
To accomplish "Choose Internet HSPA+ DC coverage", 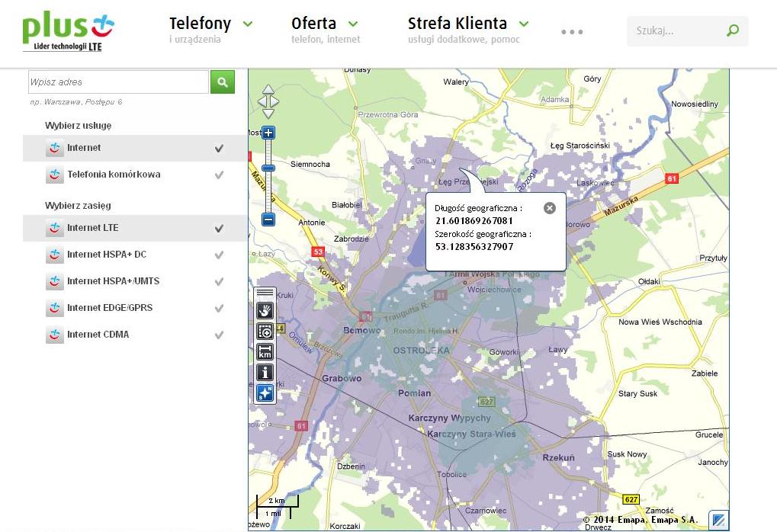I will (x=107, y=255).
